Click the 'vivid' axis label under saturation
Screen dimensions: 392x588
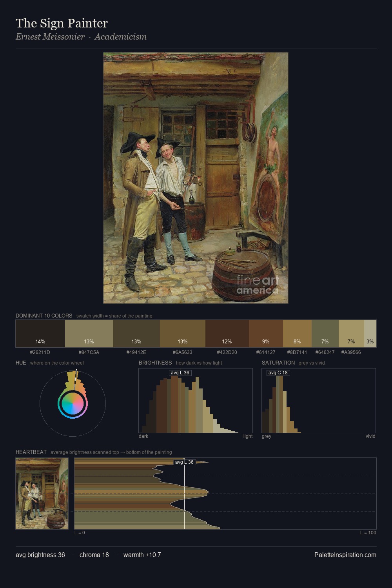click(370, 436)
